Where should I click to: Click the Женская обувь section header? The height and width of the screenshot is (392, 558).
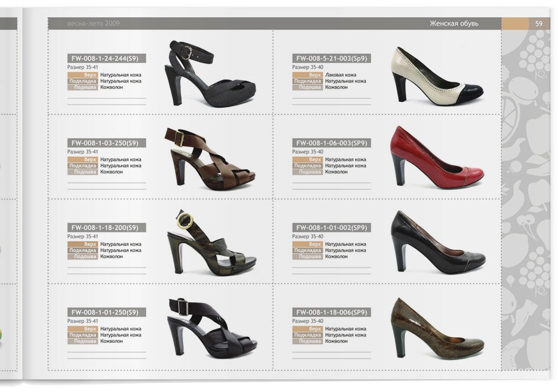tap(454, 23)
